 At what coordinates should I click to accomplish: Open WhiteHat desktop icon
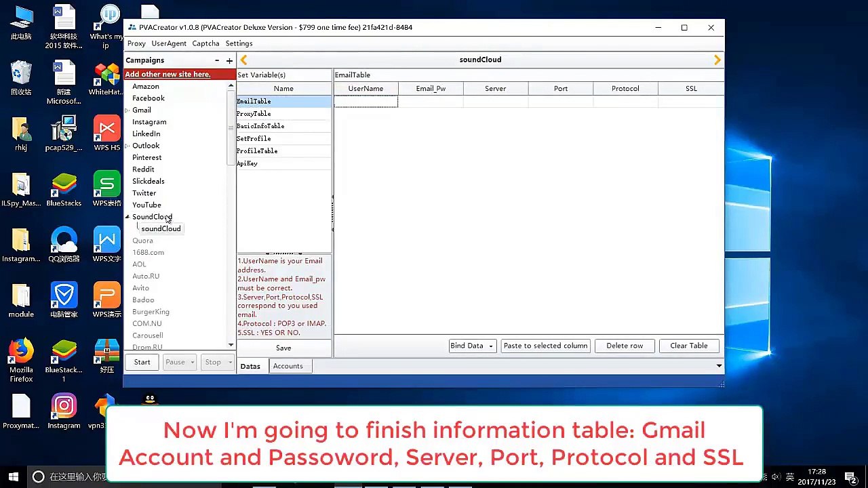[106, 78]
